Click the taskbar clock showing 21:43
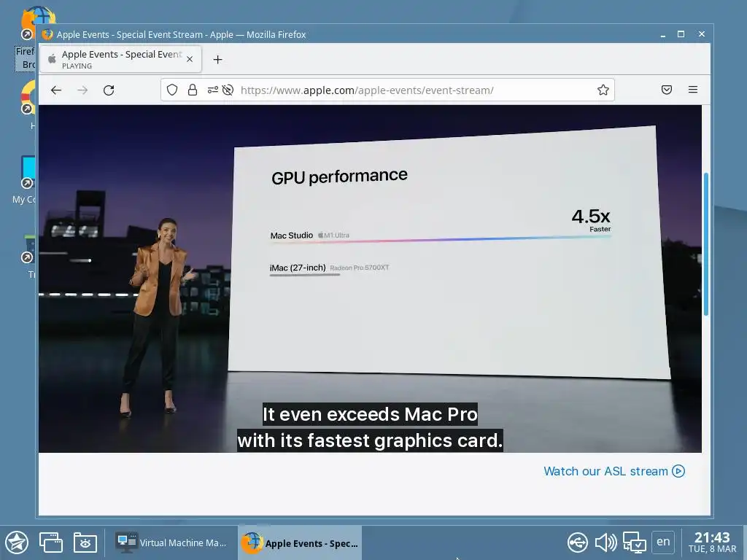This screenshot has width=747, height=560. click(x=712, y=542)
